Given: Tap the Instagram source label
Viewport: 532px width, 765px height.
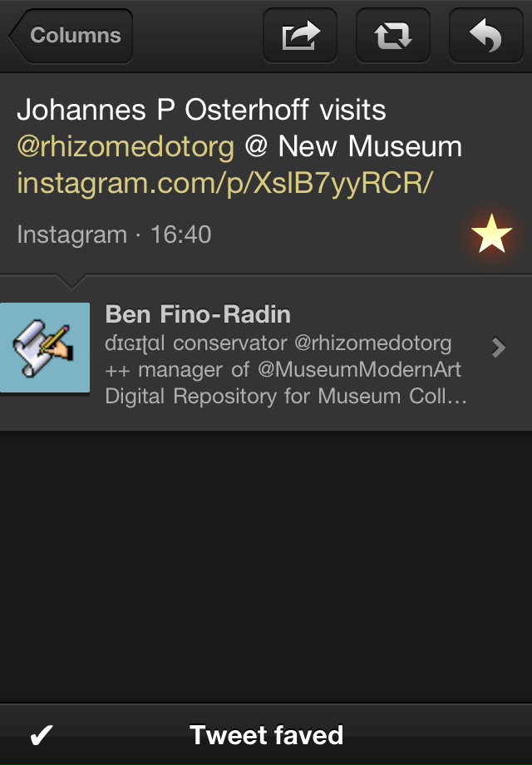Looking at the screenshot, I should pos(71,235).
